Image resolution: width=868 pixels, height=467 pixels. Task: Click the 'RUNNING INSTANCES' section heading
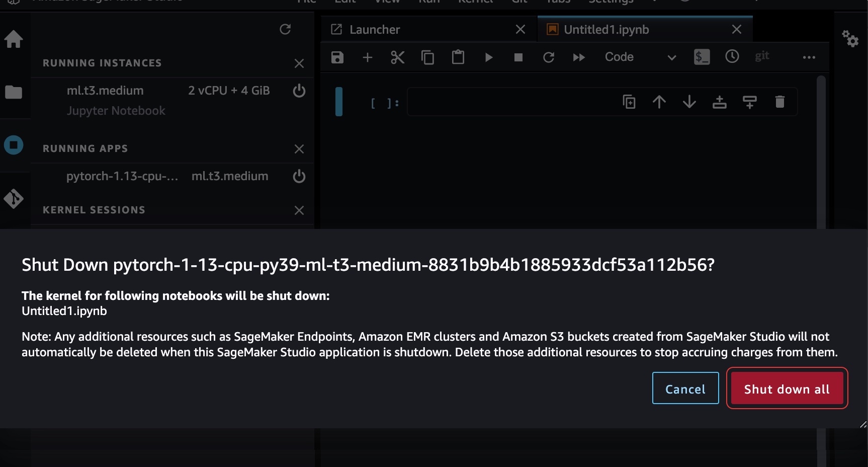[x=102, y=63]
